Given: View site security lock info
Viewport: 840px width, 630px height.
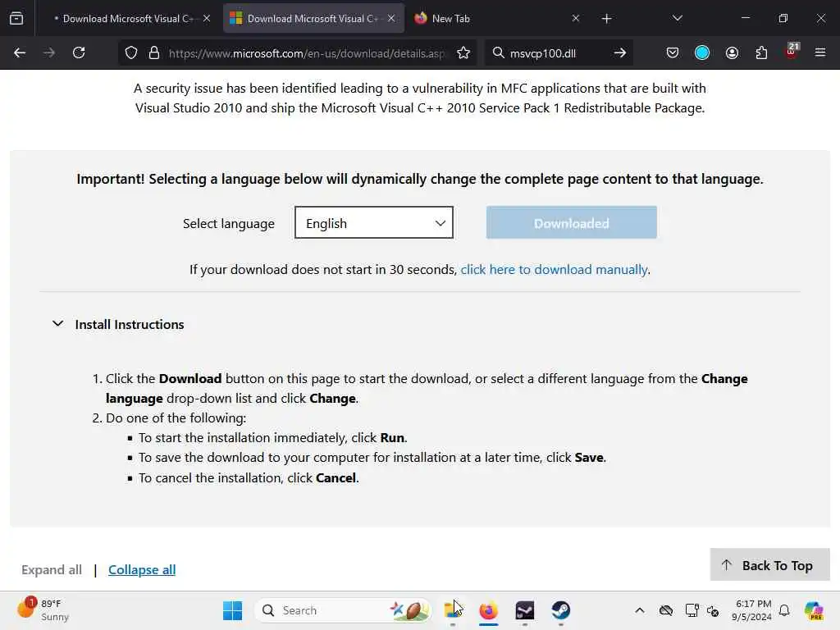Looking at the screenshot, I should pos(154,53).
